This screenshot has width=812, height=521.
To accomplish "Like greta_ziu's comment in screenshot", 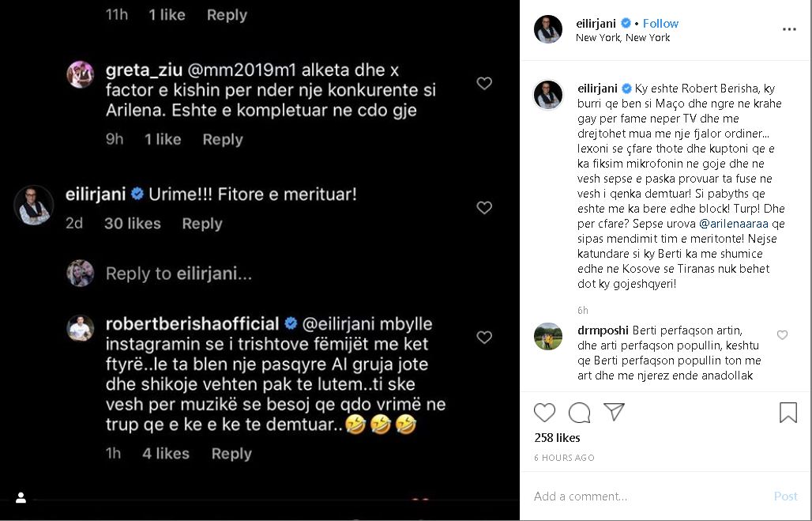I will 484,83.
